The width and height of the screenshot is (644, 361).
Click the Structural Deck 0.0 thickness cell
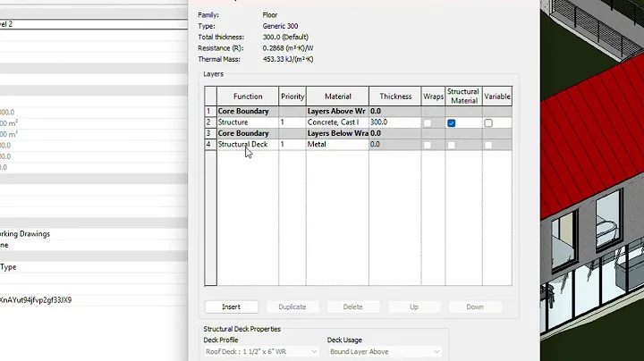394,145
